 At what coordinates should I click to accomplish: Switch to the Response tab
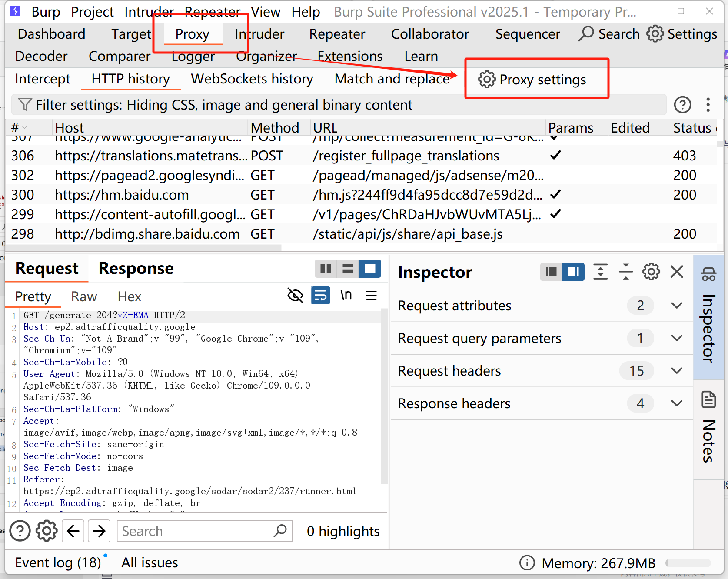[136, 268]
